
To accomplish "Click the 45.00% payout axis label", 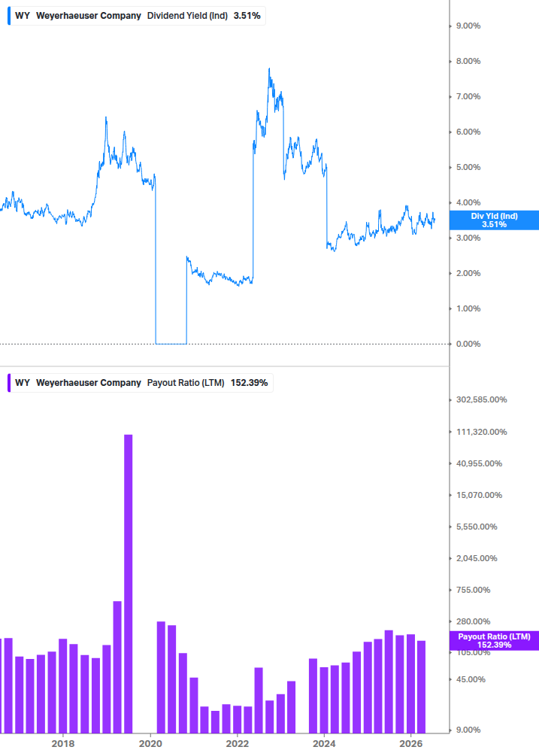I will (471, 679).
